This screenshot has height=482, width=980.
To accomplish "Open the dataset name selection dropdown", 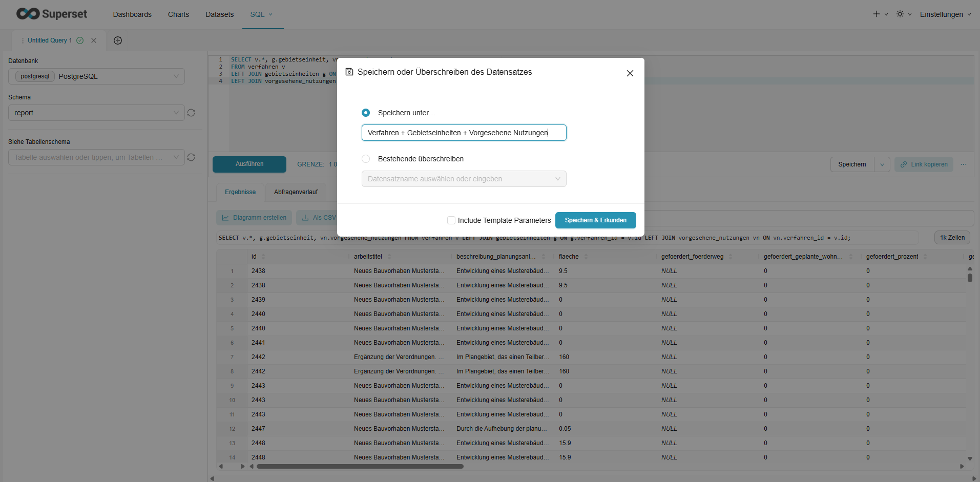I will 464,179.
